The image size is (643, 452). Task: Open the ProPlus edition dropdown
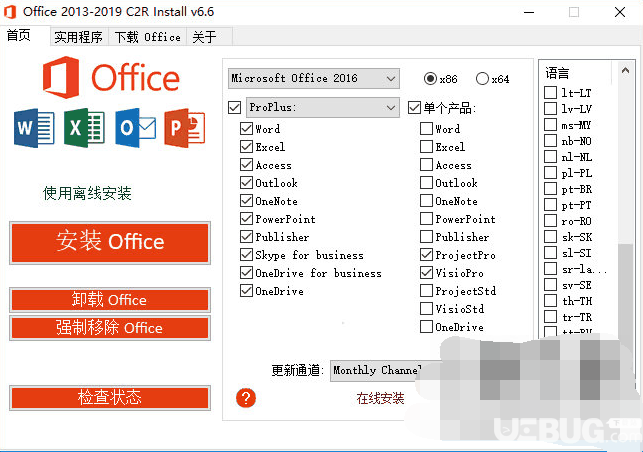tap(323, 107)
